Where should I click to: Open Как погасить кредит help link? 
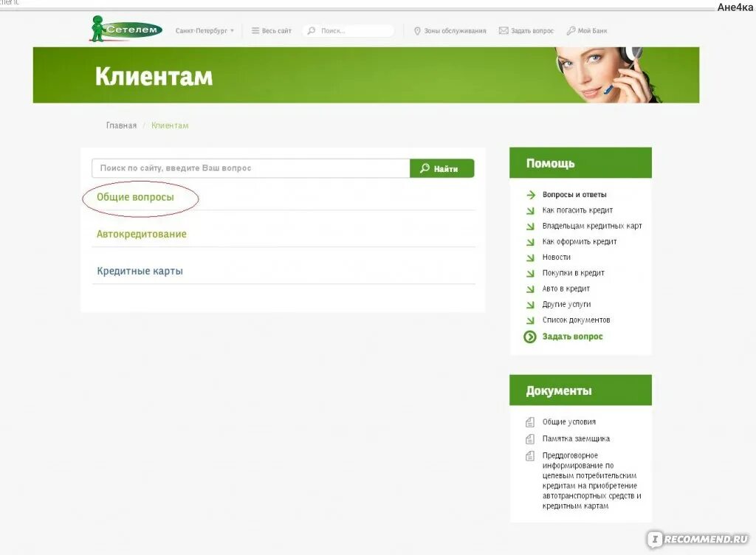[x=577, y=210]
